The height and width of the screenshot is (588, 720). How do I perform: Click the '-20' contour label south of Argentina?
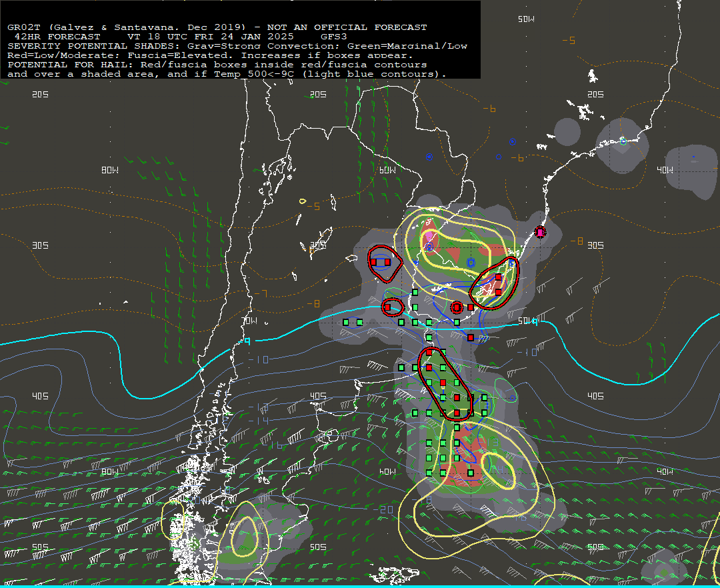pyautogui.click(x=383, y=509)
